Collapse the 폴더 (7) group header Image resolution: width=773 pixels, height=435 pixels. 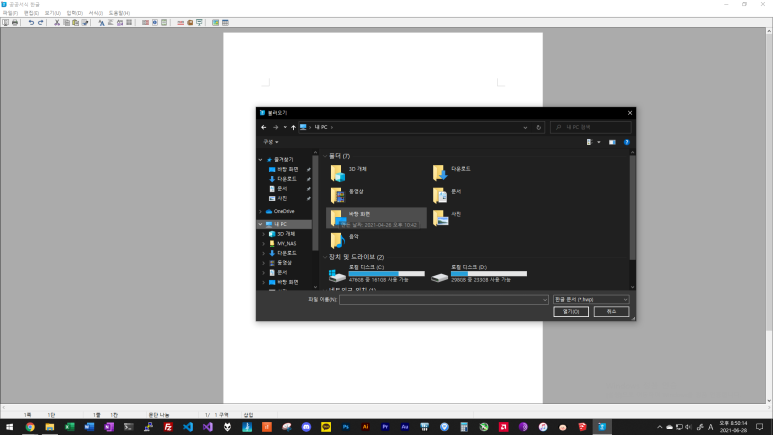click(x=325, y=156)
